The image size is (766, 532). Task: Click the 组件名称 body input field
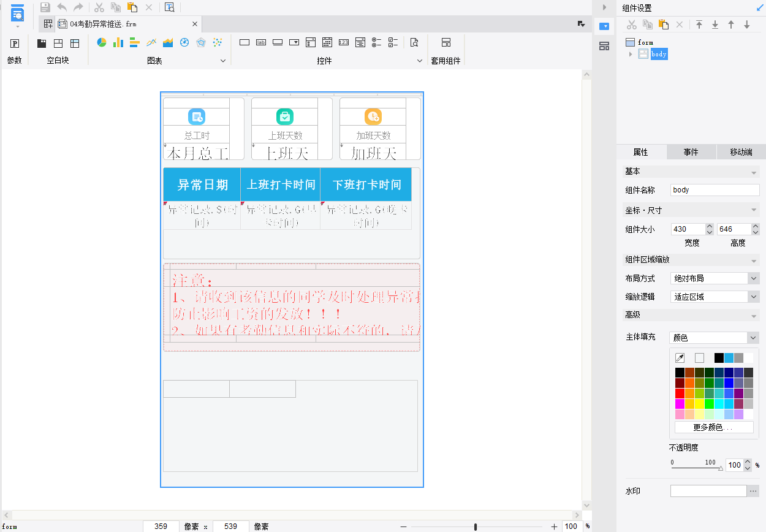pyautogui.click(x=715, y=190)
